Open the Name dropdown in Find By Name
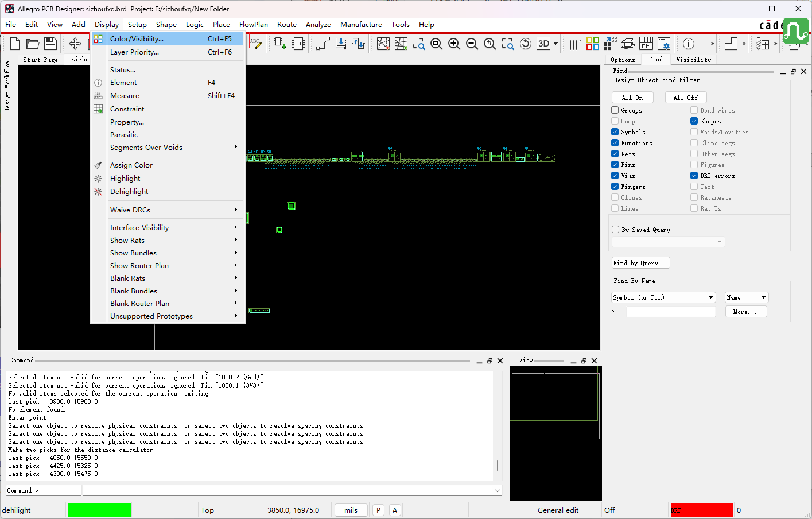 pos(747,297)
